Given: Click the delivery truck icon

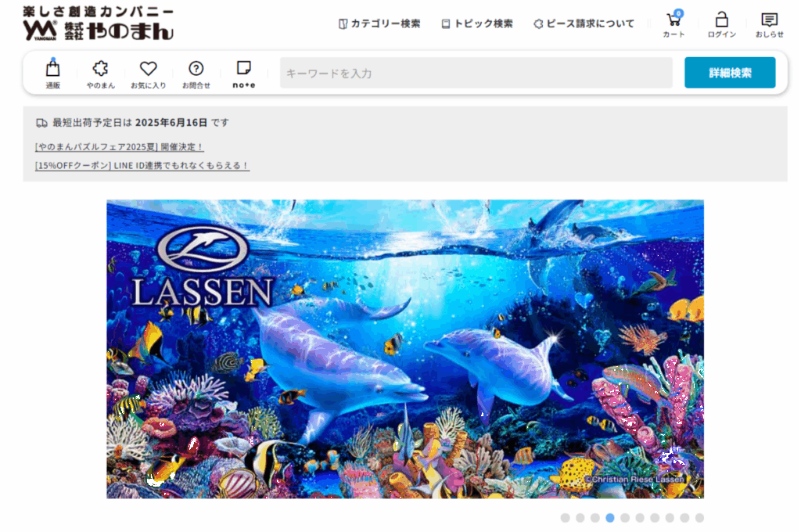Looking at the screenshot, I should (x=41, y=123).
